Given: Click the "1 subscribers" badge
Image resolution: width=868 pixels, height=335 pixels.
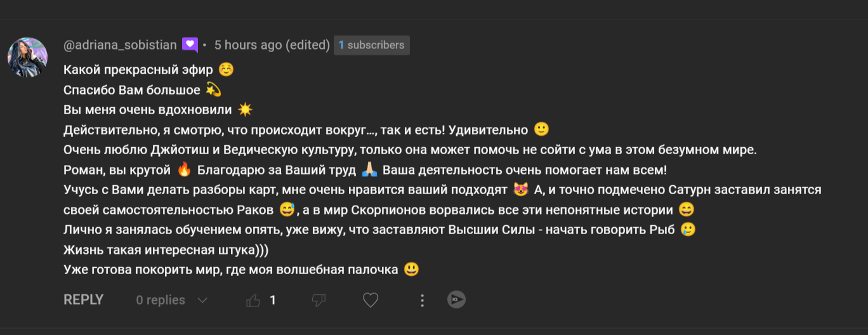Looking at the screenshot, I should [x=371, y=45].
